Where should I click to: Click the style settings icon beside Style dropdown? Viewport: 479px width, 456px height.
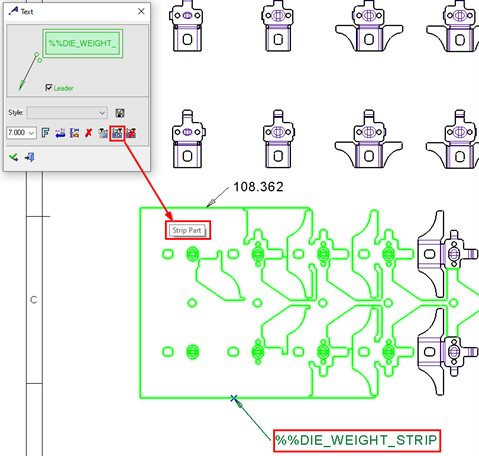tap(120, 113)
